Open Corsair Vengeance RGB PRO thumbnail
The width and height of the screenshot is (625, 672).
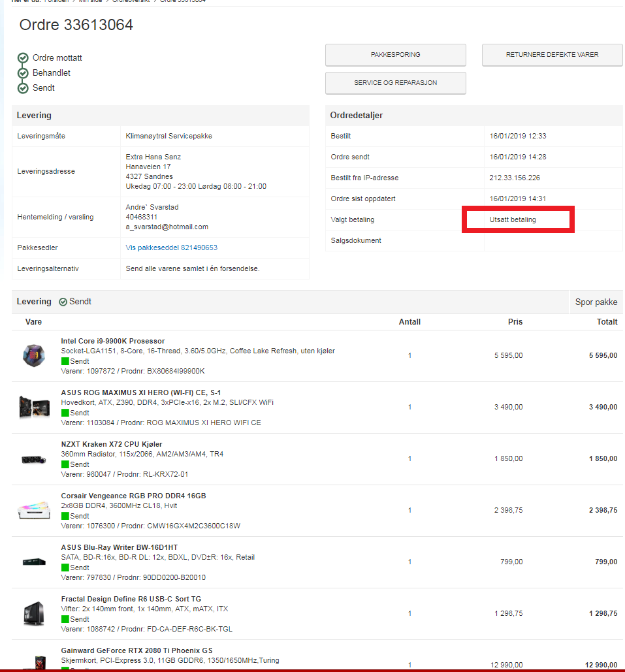(34, 511)
